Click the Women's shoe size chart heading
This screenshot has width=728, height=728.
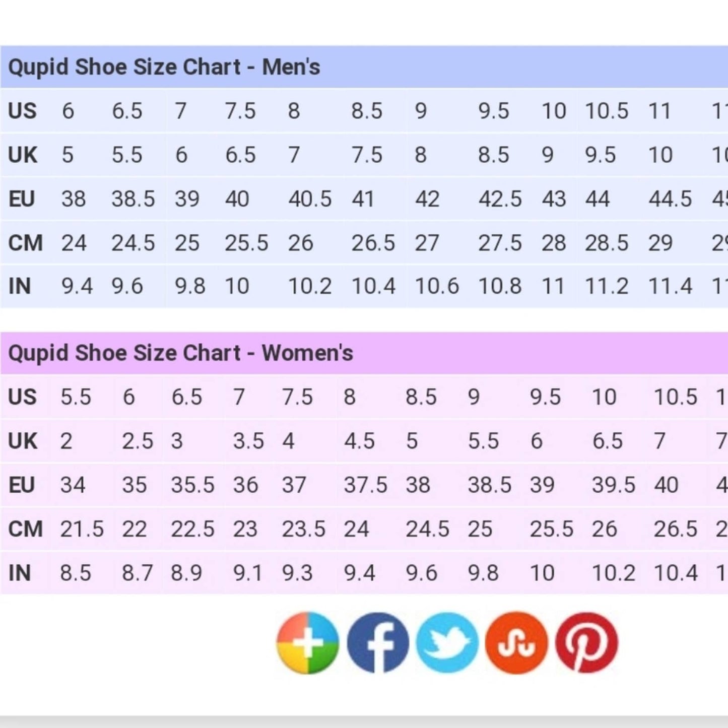click(180, 353)
